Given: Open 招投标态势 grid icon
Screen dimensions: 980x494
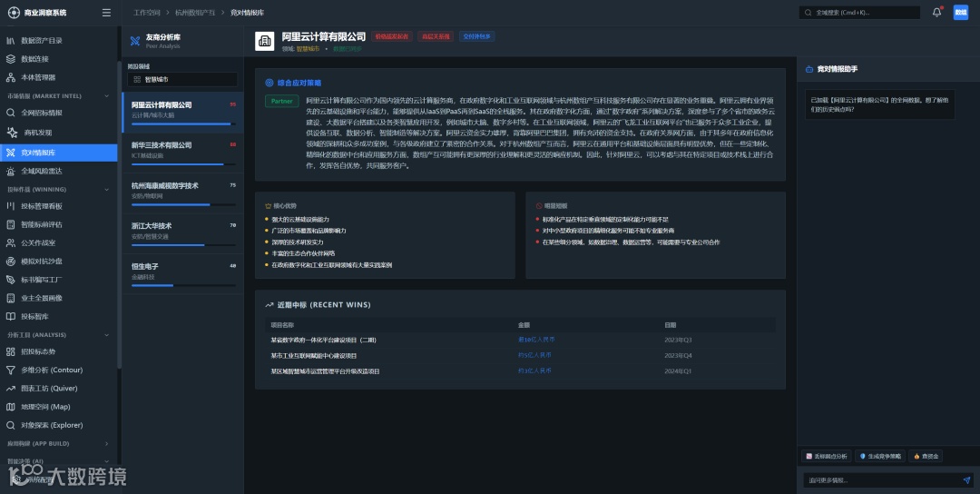Looking at the screenshot, I should 11,352.
